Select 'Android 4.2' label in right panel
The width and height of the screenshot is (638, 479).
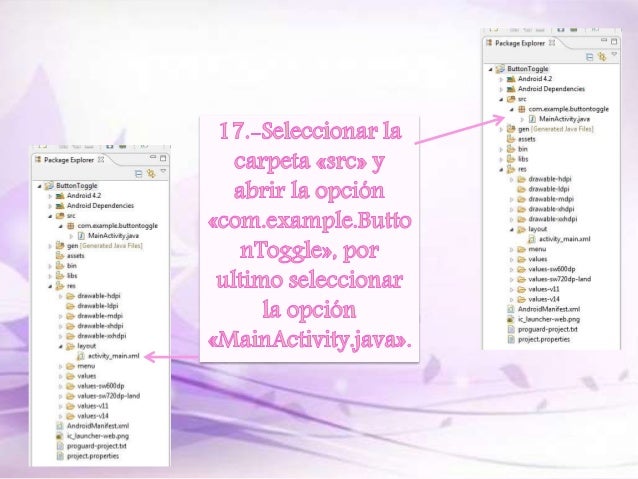point(535,79)
